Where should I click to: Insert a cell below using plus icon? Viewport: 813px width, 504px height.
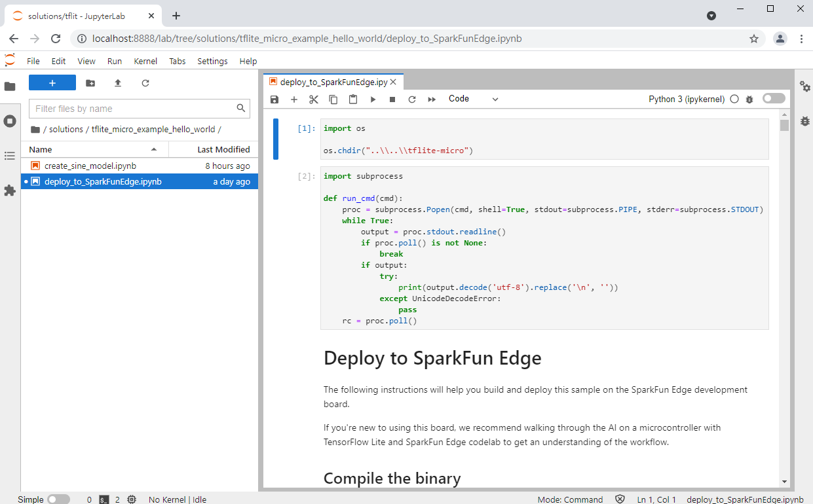click(294, 99)
